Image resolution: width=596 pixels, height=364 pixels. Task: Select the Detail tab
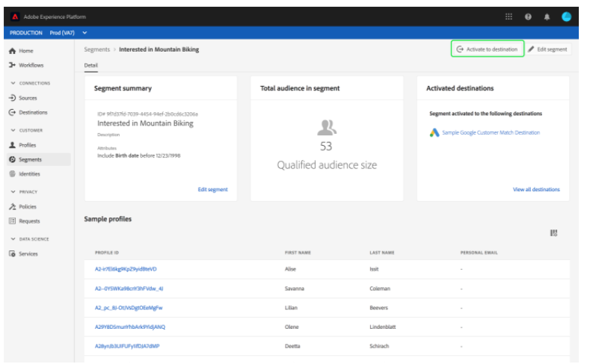coord(90,66)
